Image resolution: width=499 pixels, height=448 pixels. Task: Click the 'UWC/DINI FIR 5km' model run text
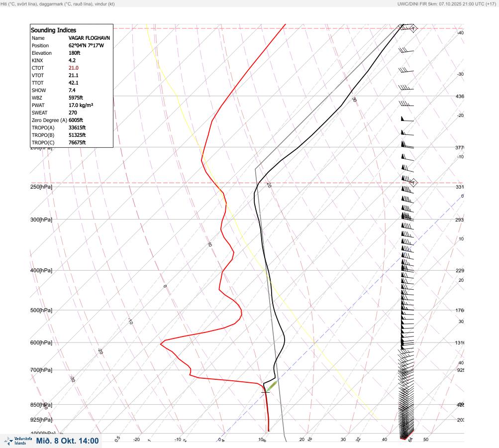point(446,4)
